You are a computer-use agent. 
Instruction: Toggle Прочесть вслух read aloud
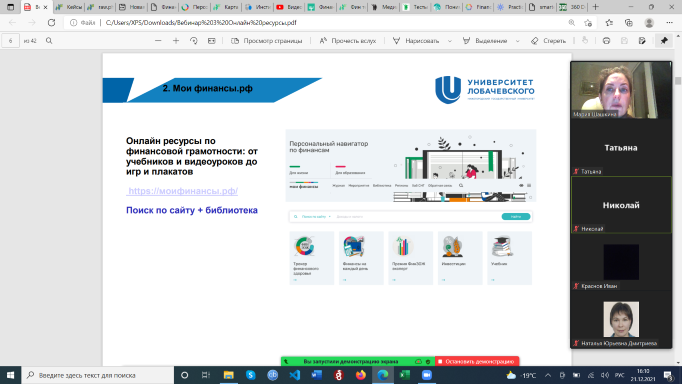coord(348,40)
